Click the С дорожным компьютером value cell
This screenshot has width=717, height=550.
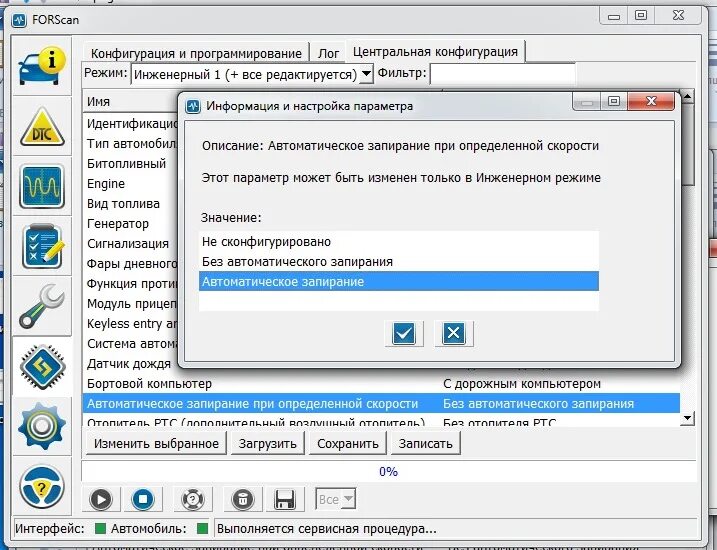522,384
